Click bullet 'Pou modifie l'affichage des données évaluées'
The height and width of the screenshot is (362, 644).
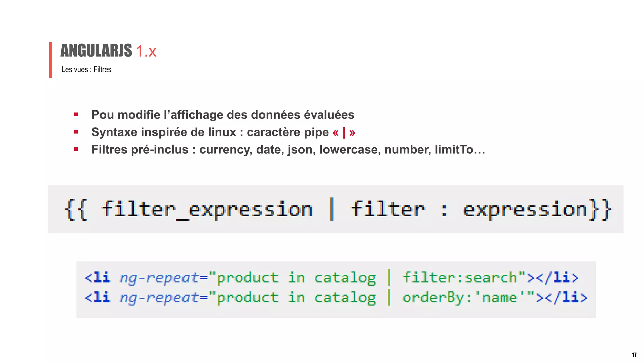click(x=223, y=115)
